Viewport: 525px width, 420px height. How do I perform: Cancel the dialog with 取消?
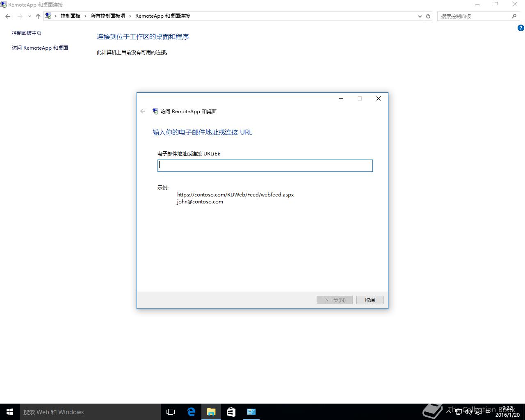pyautogui.click(x=370, y=300)
